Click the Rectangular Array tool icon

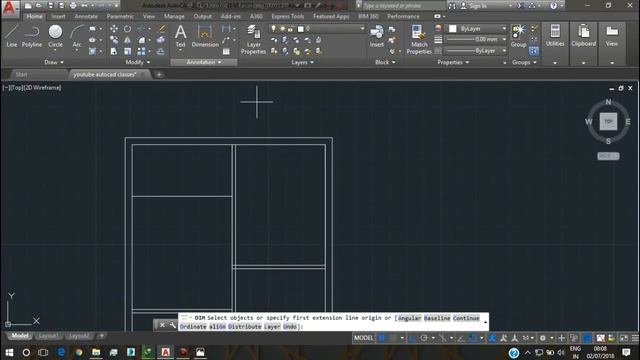[141, 51]
